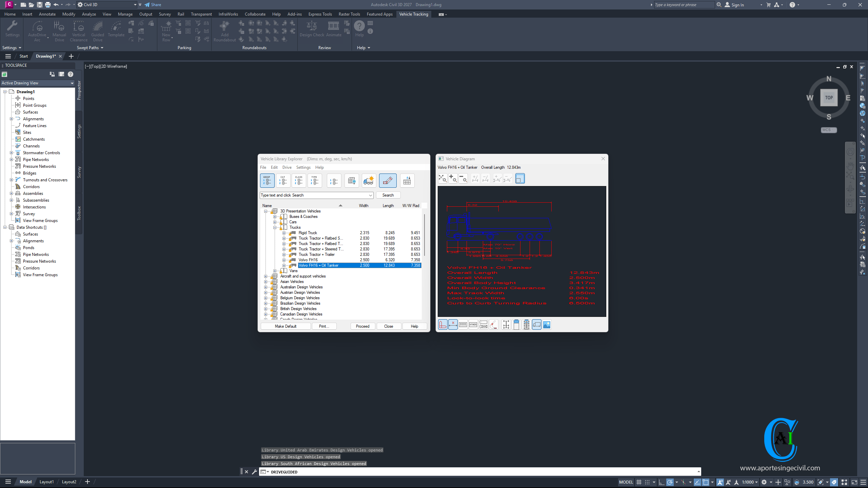The height and width of the screenshot is (488, 868).
Task: Click the Make Default button
Action: point(285,326)
